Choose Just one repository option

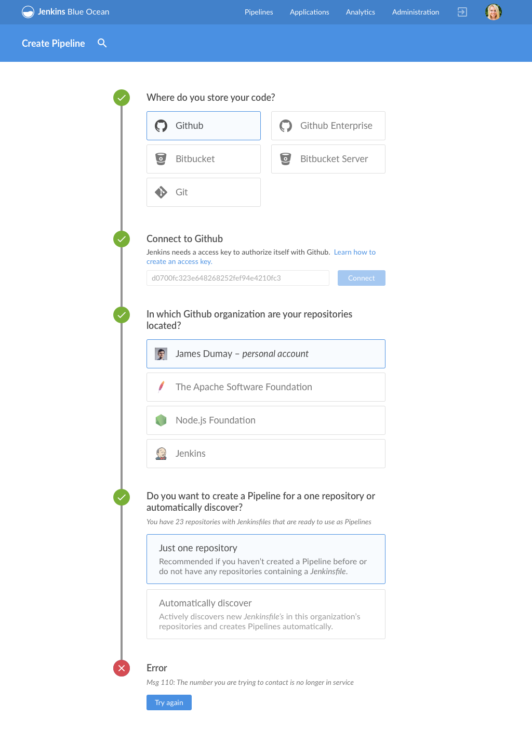point(266,559)
